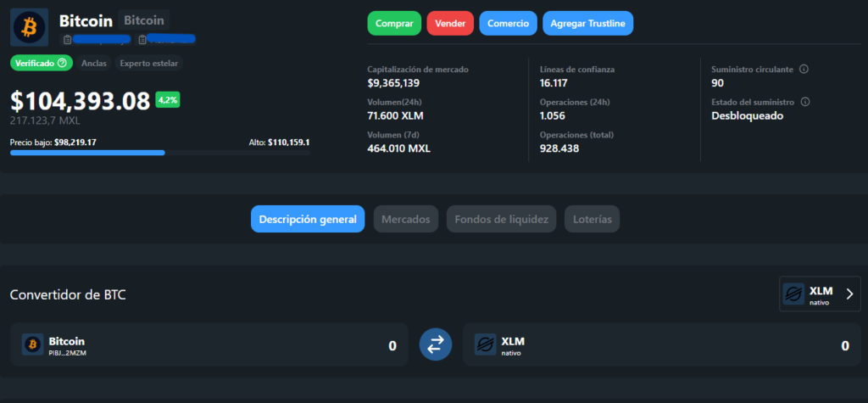Switch to Descripción general tab
Screen dimensions: 868x403
pyautogui.click(x=308, y=219)
